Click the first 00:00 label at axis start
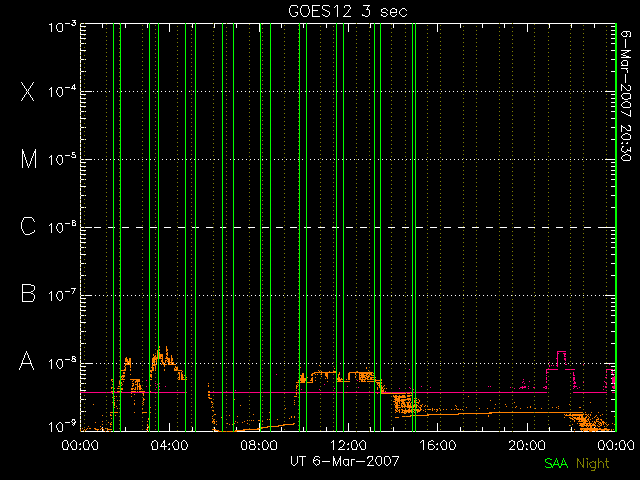The width and height of the screenshot is (640, 480). tap(80, 445)
